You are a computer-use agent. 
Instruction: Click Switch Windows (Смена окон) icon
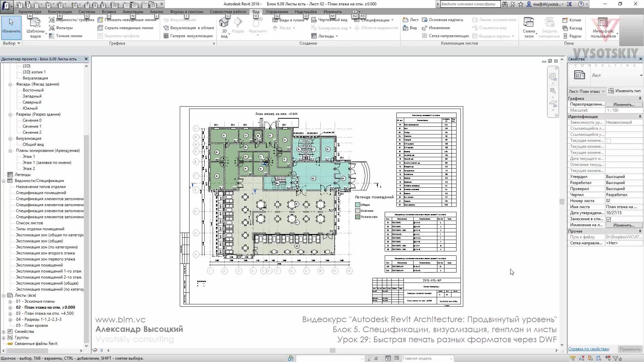(529, 23)
